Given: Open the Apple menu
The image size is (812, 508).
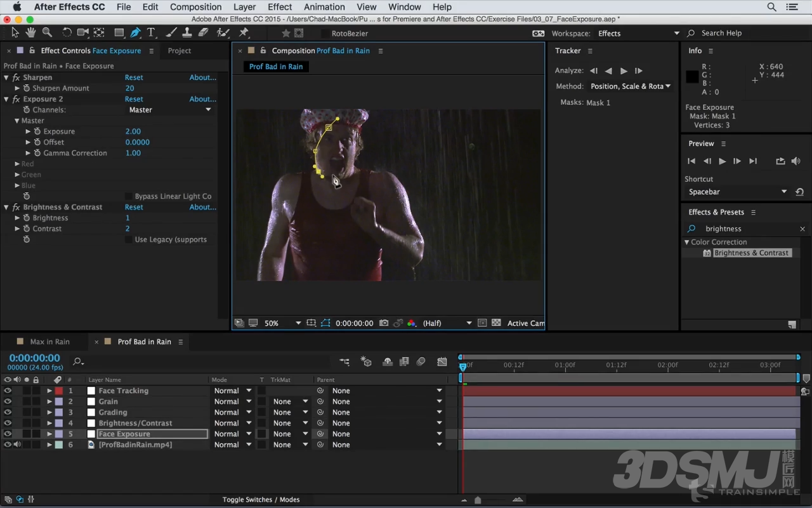Looking at the screenshot, I should (16, 7).
